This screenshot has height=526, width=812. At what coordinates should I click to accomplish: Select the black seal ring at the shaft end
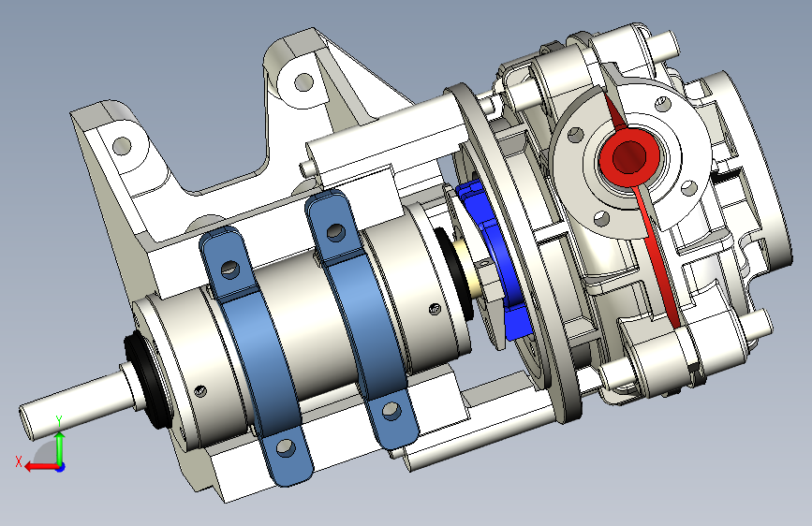[x=146, y=381]
